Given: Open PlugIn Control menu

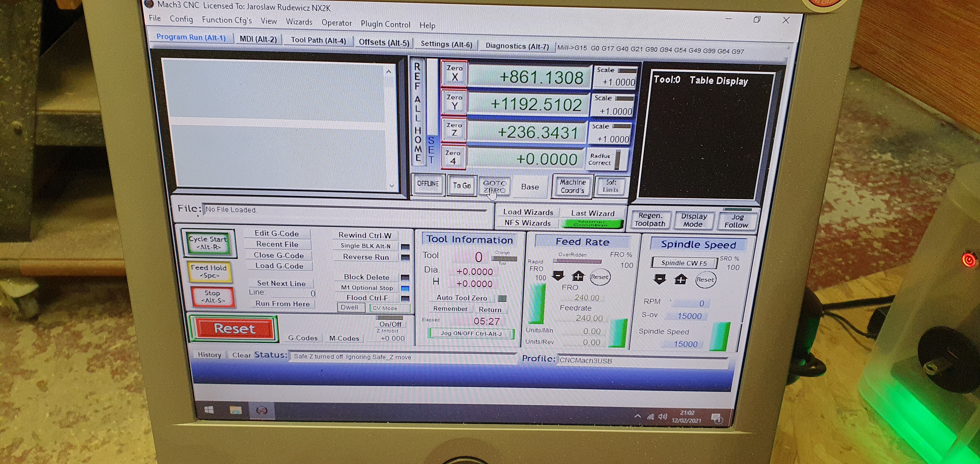Looking at the screenshot, I should click(x=385, y=24).
